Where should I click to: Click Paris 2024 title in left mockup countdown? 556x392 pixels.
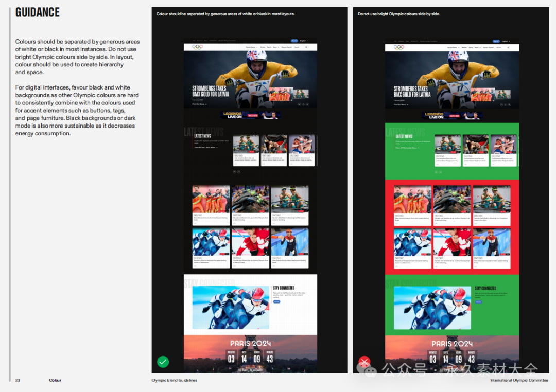[x=250, y=344]
